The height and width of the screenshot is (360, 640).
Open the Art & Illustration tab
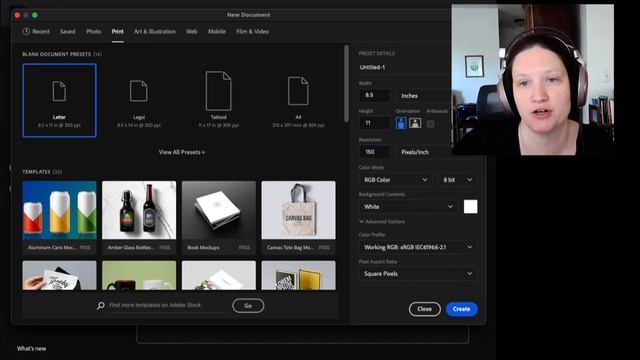155,31
